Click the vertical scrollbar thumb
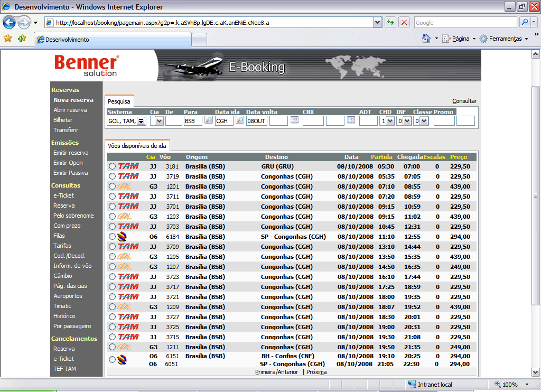 535,195
